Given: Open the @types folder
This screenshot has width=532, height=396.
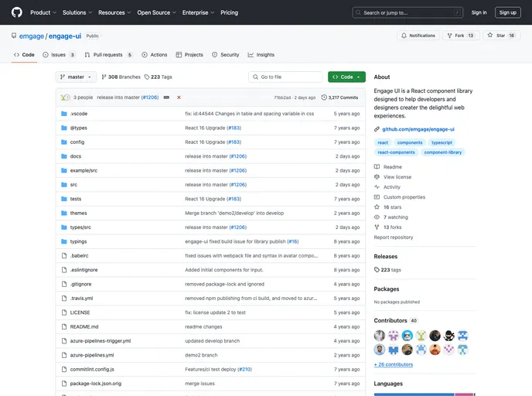Looking at the screenshot, I should click(x=78, y=128).
